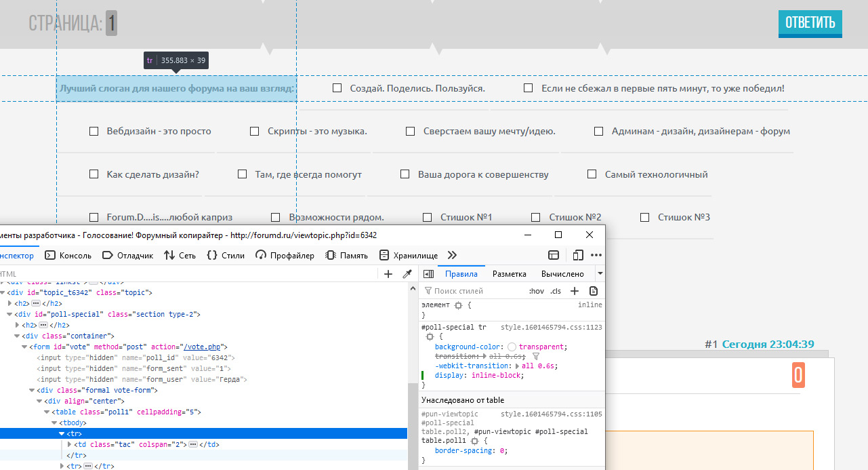Add a new CSS rule with plus
This screenshot has width=868, height=470.
click(575, 291)
